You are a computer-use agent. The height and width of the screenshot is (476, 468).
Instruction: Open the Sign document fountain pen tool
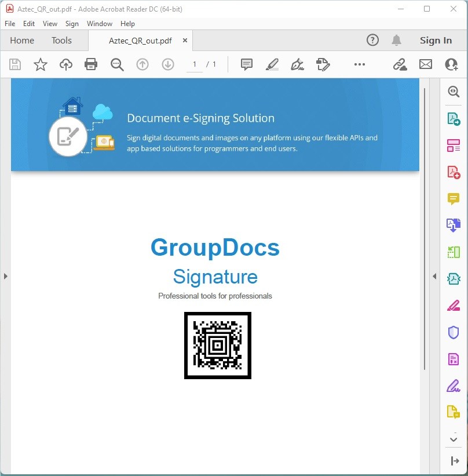(297, 64)
